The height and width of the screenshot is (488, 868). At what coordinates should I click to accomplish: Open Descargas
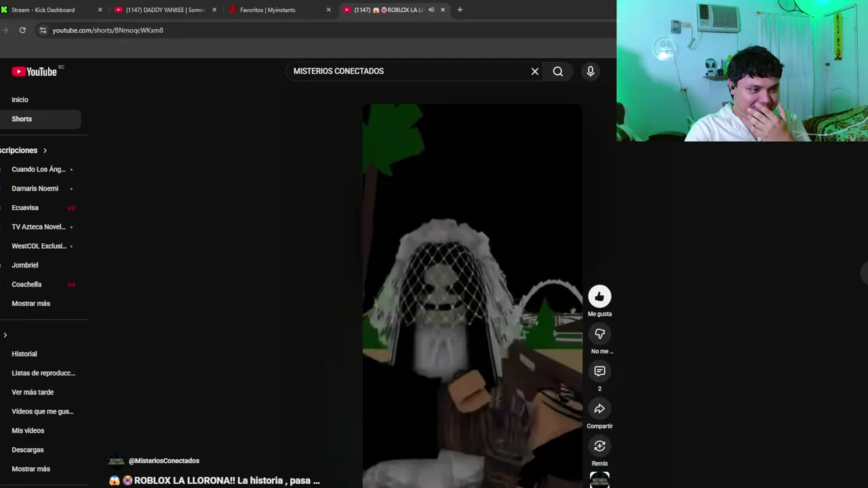point(27,449)
